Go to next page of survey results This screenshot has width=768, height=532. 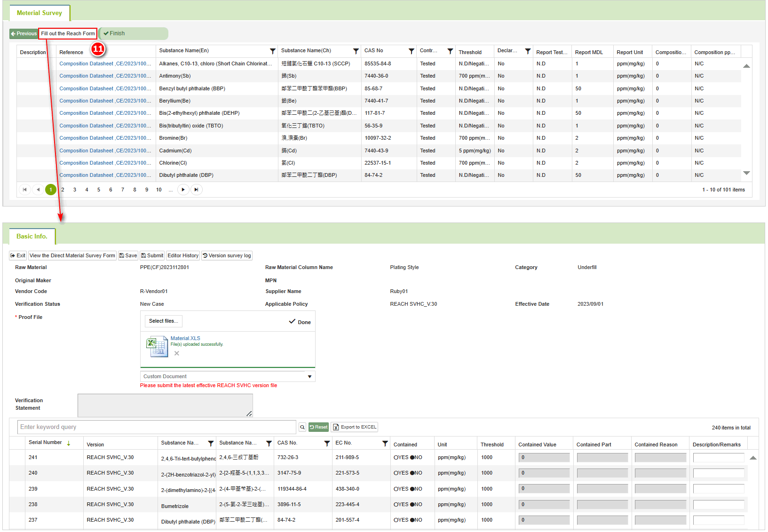(x=183, y=190)
